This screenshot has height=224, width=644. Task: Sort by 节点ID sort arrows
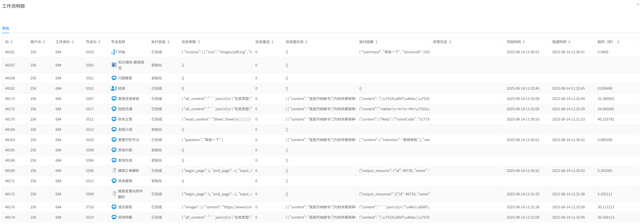[99, 42]
